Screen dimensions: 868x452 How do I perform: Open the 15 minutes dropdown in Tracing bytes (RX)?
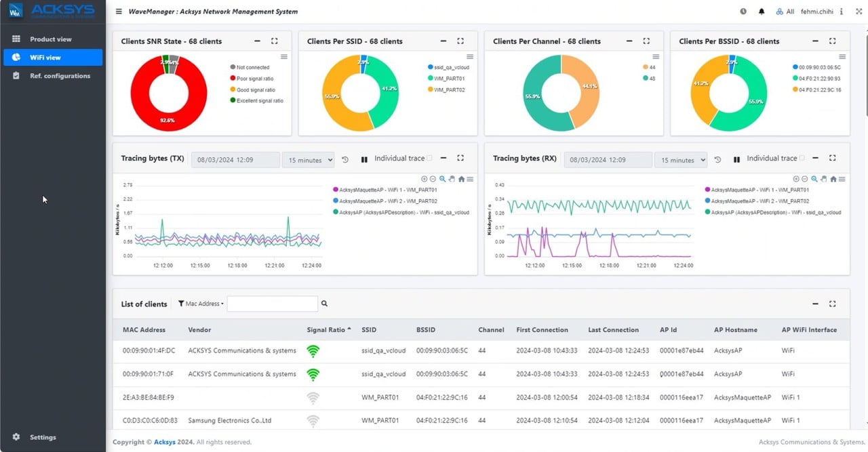(x=680, y=160)
